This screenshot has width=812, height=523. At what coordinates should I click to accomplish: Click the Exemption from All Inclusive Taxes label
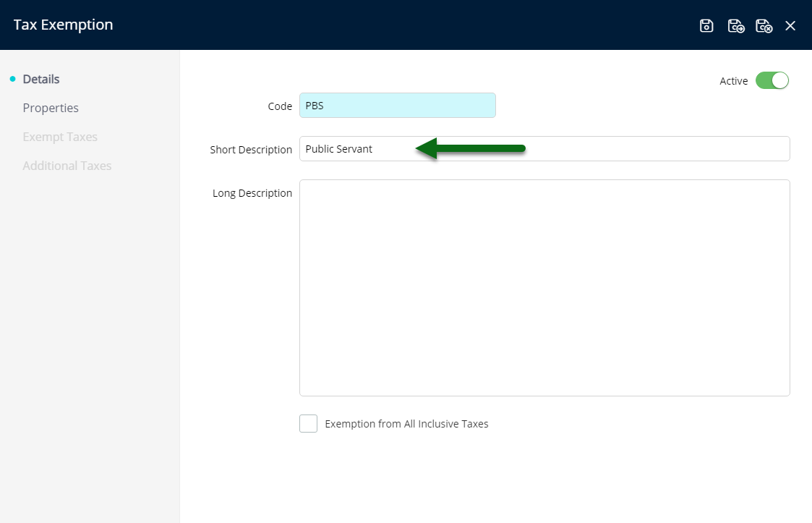(406, 423)
